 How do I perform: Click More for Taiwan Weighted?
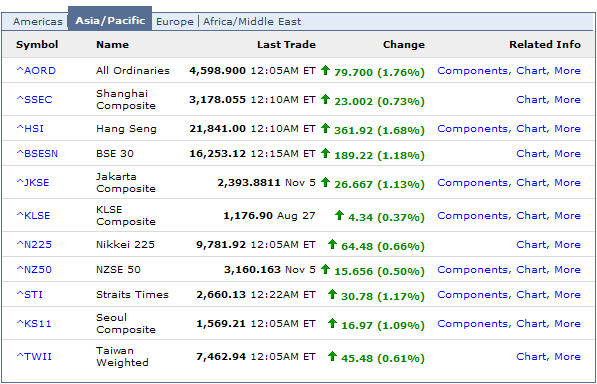click(x=567, y=357)
